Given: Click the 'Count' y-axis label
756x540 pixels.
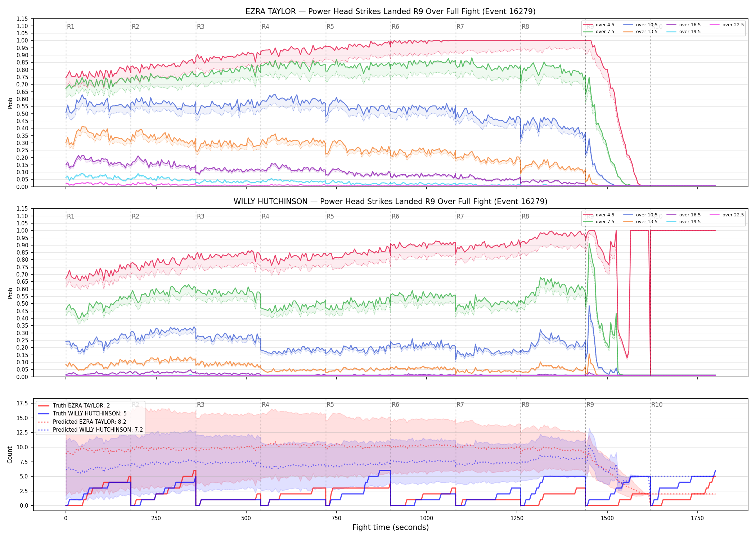Looking at the screenshot, I should point(10,455).
